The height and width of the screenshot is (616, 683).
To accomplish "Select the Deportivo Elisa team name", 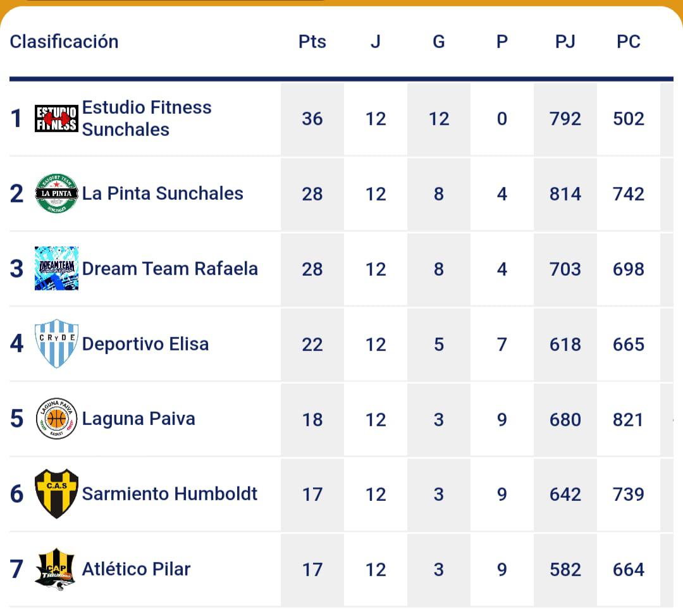I will tap(145, 344).
